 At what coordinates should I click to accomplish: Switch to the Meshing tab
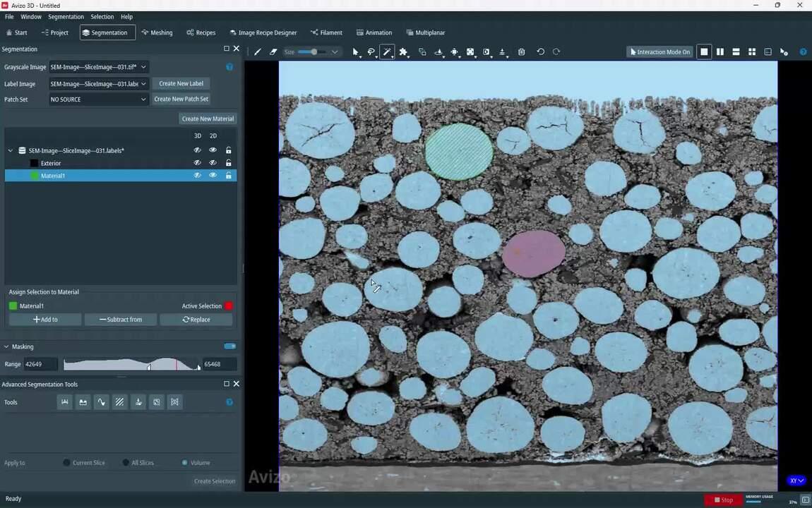coord(157,32)
